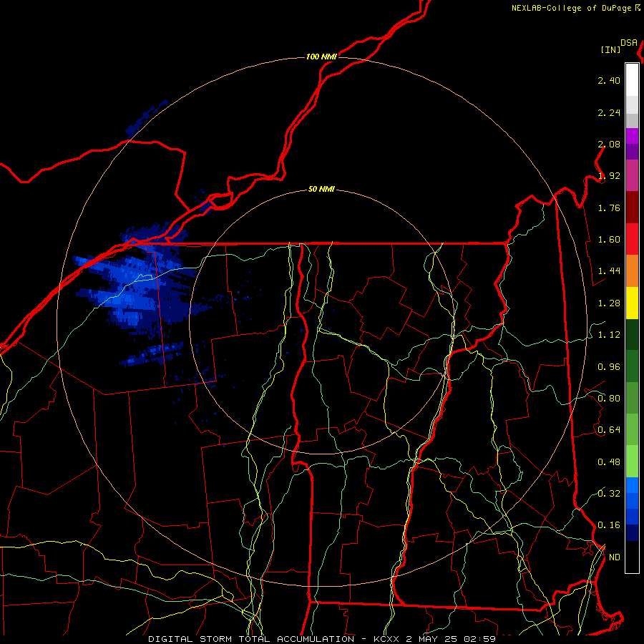This screenshot has width=644, height=644.
Task: Click the 2.24 legend value
Action: pos(609,112)
